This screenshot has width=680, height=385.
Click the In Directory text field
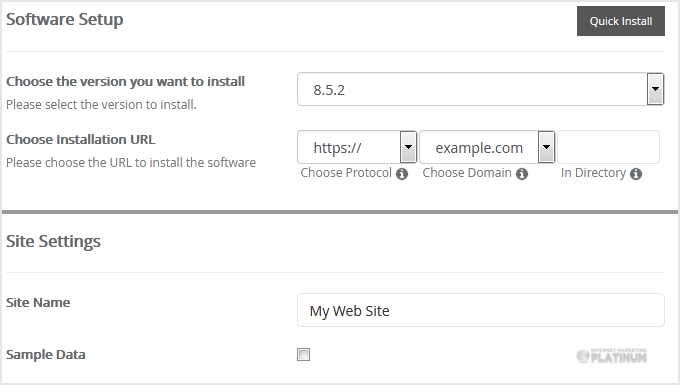click(608, 147)
